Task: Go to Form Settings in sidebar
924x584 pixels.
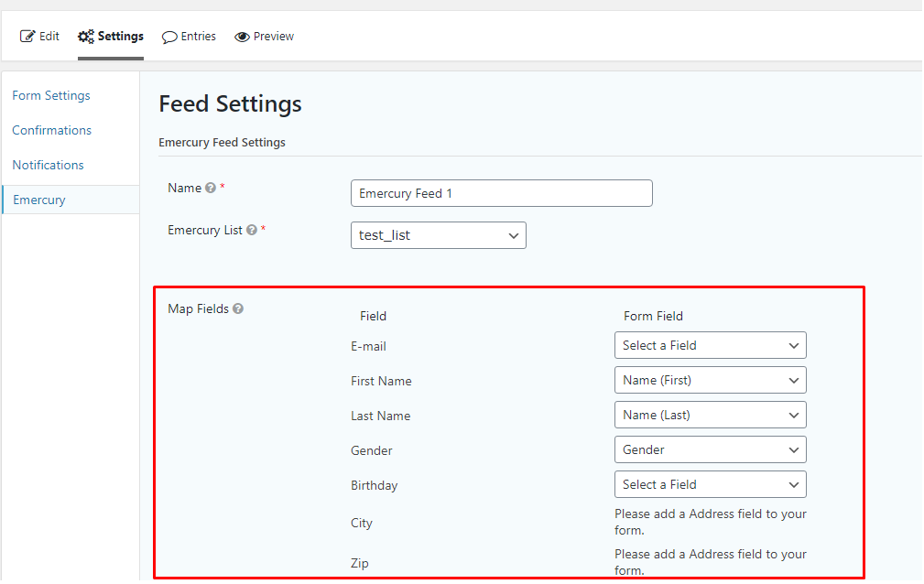Action: pyautogui.click(x=51, y=95)
